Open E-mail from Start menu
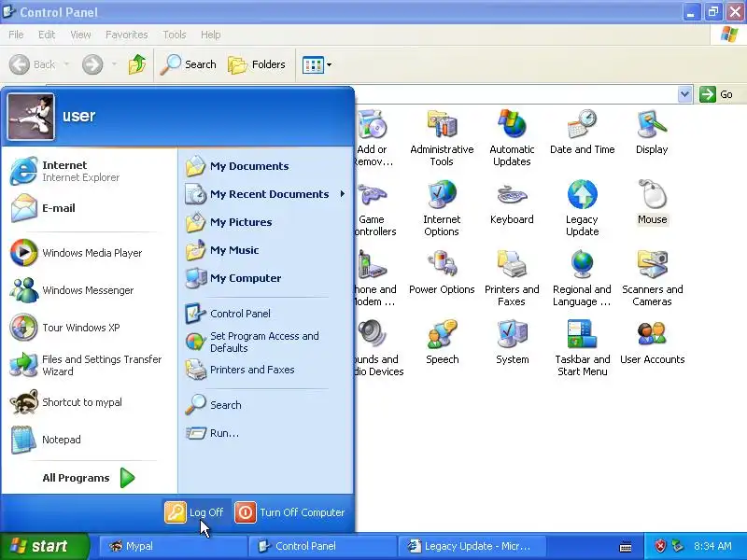 point(89,208)
